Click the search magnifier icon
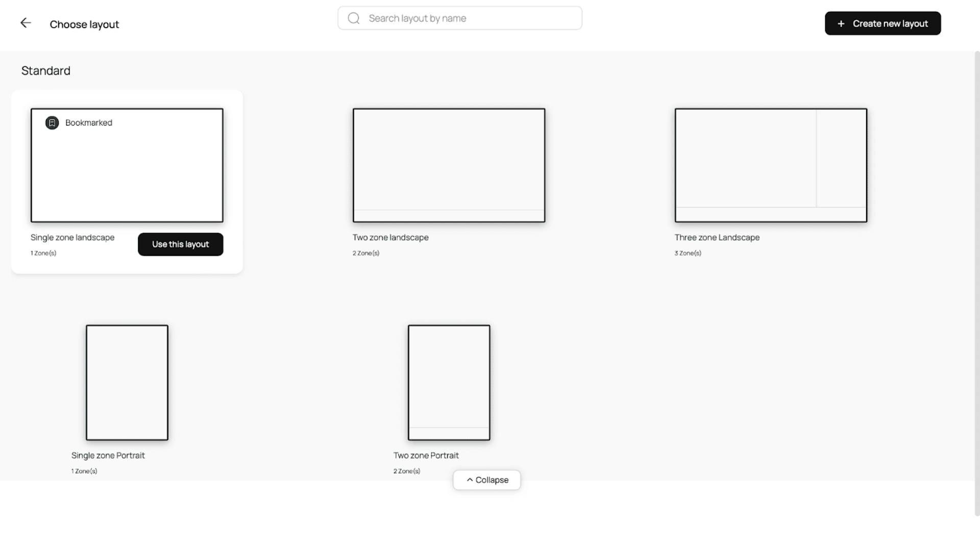The height and width of the screenshot is (551, 980). pyautogui.click(x=354, y=18)
